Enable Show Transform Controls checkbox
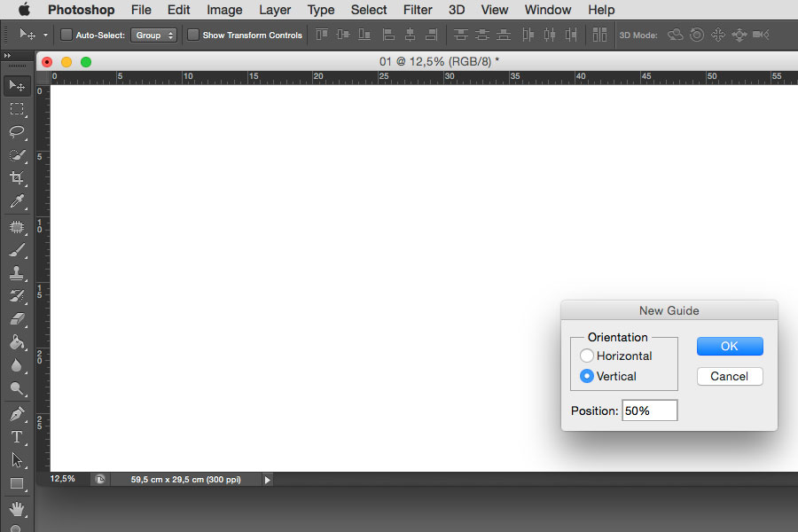The image size is (798, 532). tap(193, 35)
